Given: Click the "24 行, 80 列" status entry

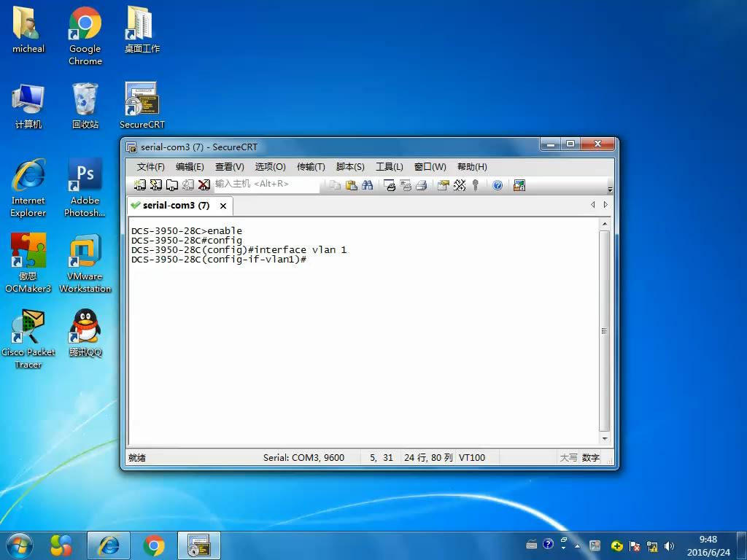Looking at the screenshot, I should [428, 458].
